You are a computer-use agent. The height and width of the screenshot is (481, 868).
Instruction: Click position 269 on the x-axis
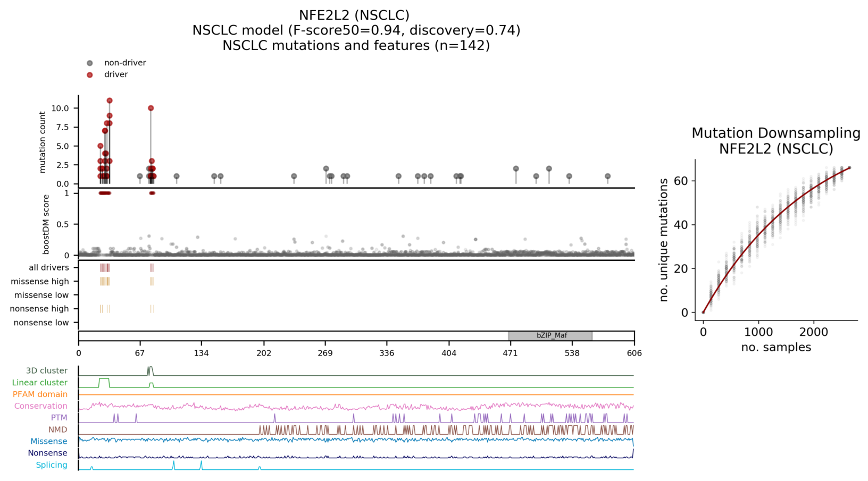point(325,353)
